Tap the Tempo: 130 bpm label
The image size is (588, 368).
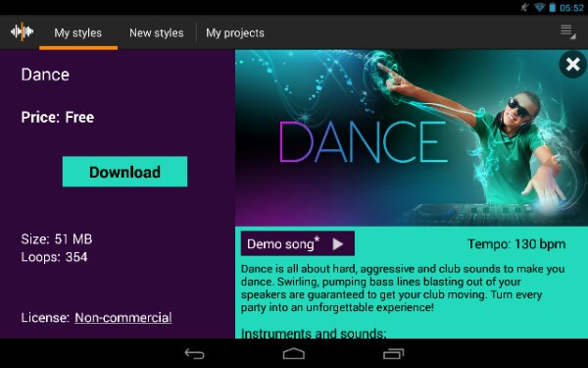click(x=516, y=244)
